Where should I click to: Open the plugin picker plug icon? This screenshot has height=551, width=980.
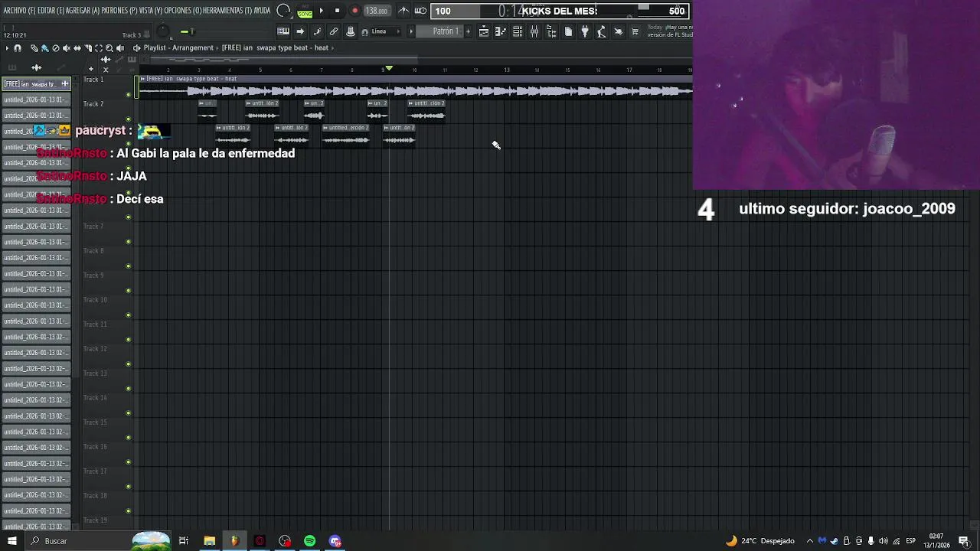coord(585,31)
